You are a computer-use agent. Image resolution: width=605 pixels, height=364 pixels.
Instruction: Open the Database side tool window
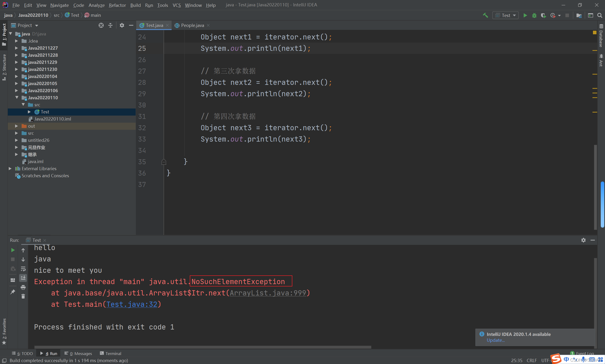601,36
